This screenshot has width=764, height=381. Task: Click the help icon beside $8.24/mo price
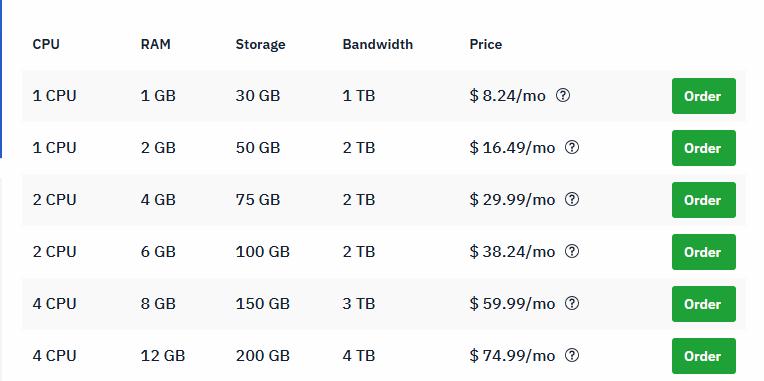[563, 95]
